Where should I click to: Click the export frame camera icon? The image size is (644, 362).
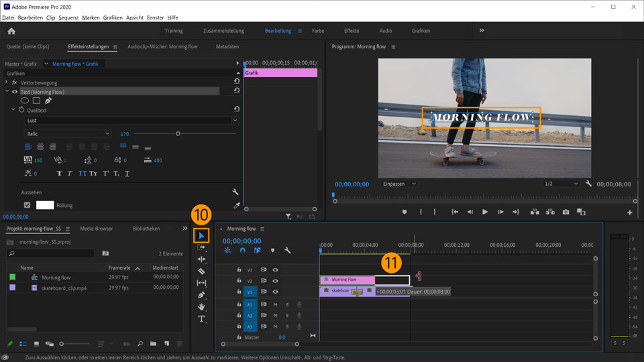tap(566, 212)
